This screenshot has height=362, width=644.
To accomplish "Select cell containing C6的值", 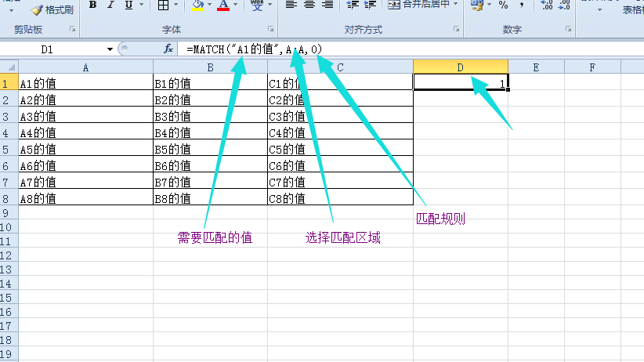I will point(340,165).
